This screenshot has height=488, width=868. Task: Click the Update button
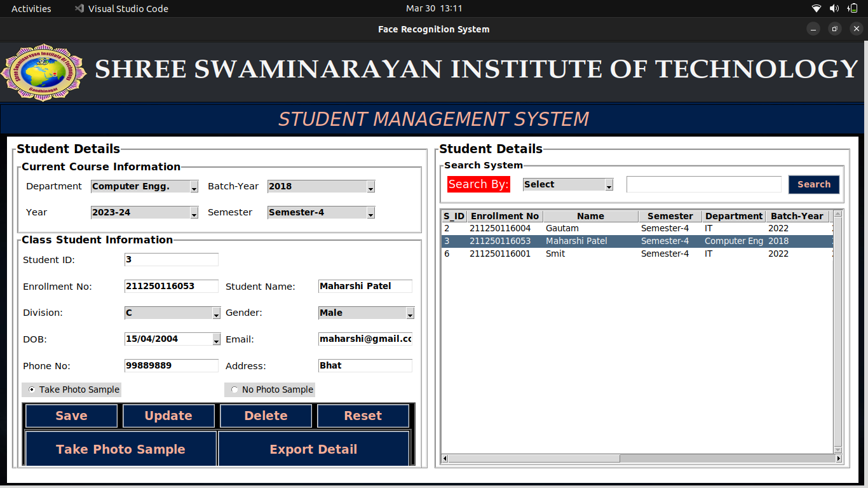tap(168, 416)
